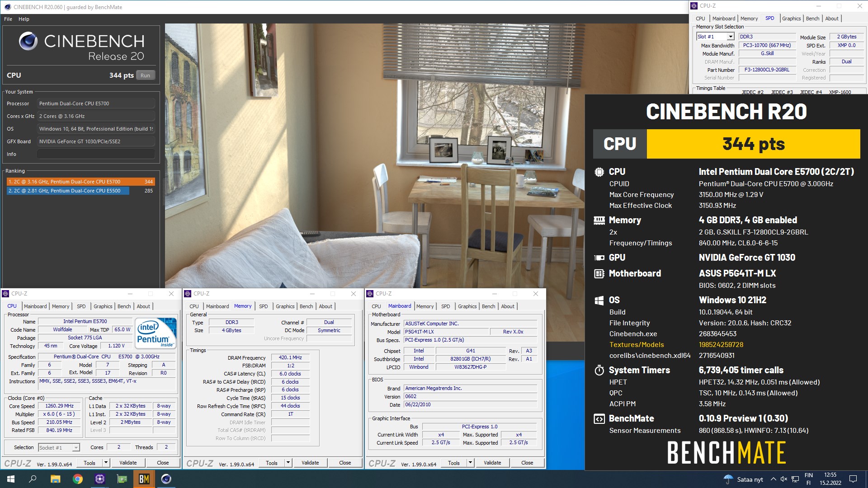The image size is (868, 488).
Task: Click yellow Textures/Models link text
Action: pos(637,345)
